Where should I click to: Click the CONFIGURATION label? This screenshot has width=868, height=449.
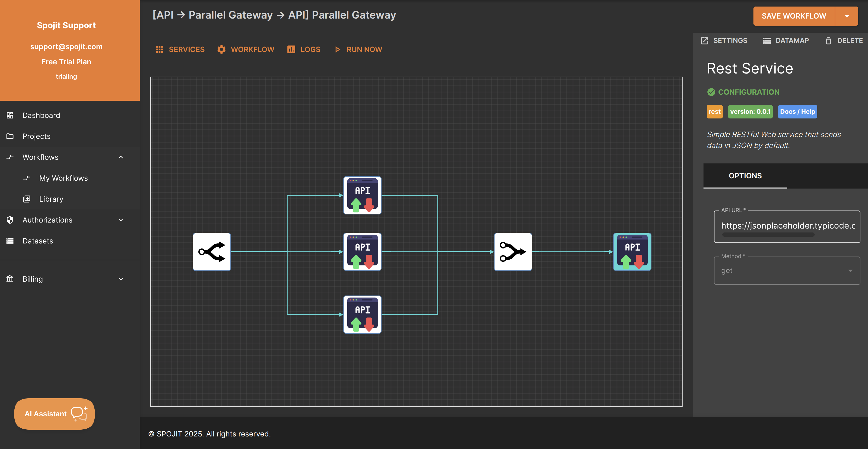[748, 92]
